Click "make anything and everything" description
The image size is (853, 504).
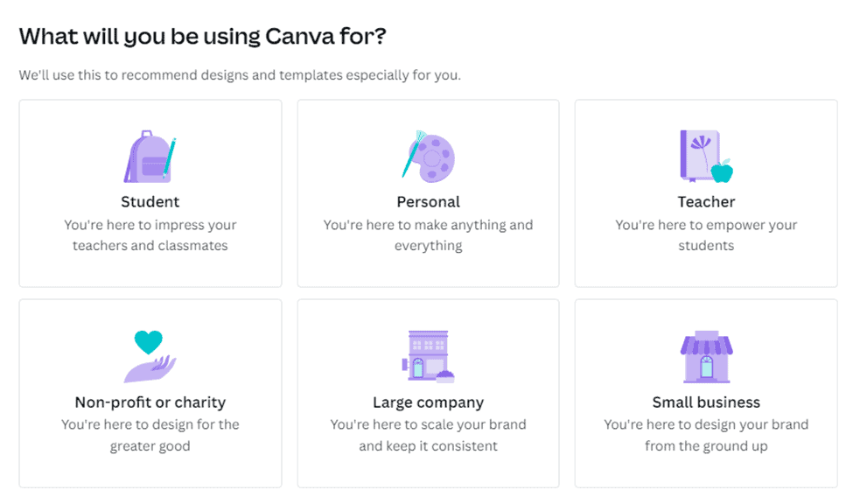point(428,235)
